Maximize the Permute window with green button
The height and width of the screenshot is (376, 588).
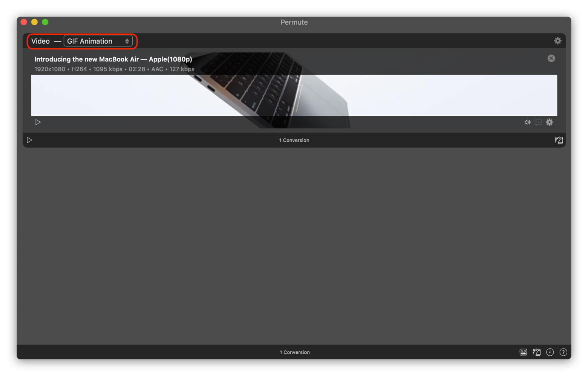point(45,22)
